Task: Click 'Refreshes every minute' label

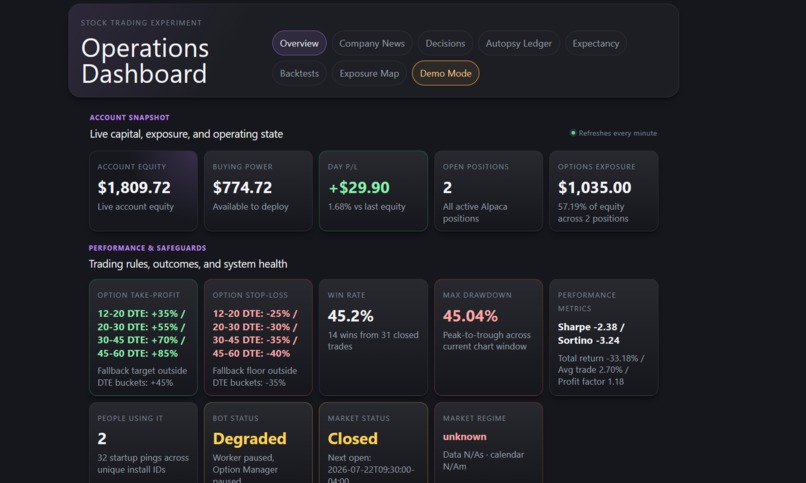Action: (x=618, y=133)
